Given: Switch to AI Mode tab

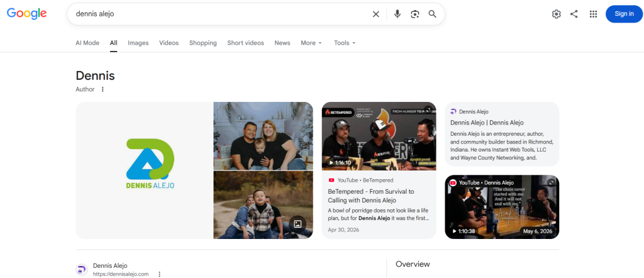Looking at the screenshot, I should click(87, 43).
